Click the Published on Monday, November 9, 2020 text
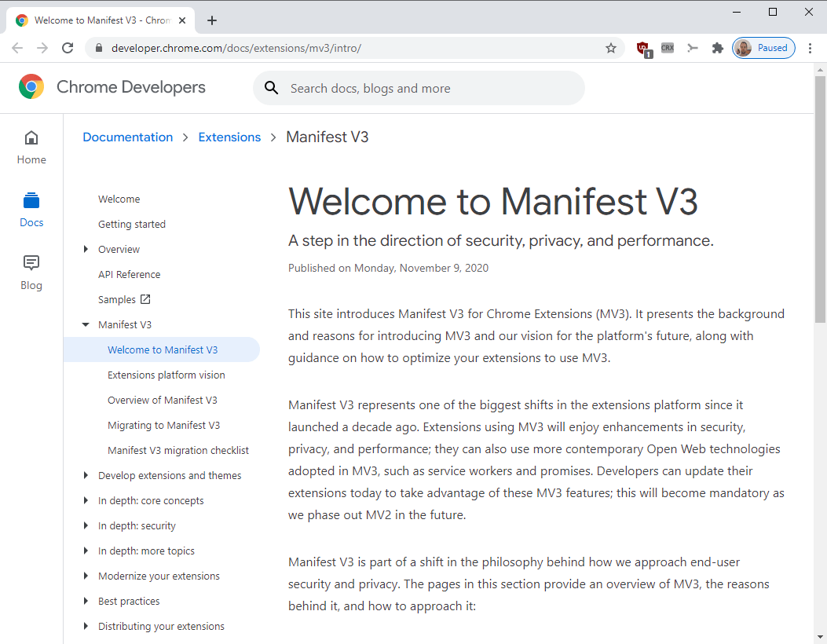Screen dimensions: 827x644 (x=388, y=268)
